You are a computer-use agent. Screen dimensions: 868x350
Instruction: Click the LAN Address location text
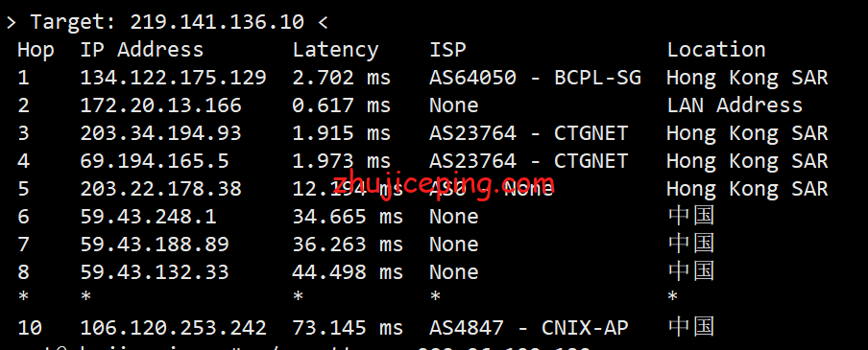734,105
